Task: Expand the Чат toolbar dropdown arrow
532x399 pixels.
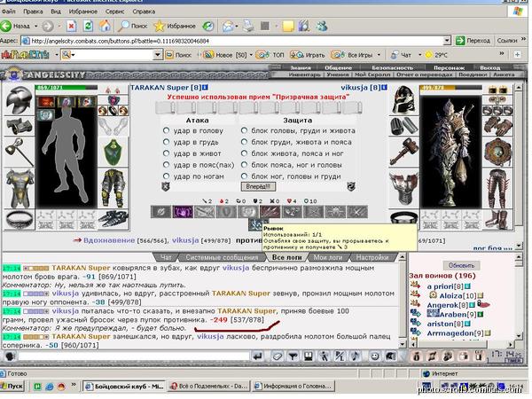Action: (419, 55)
